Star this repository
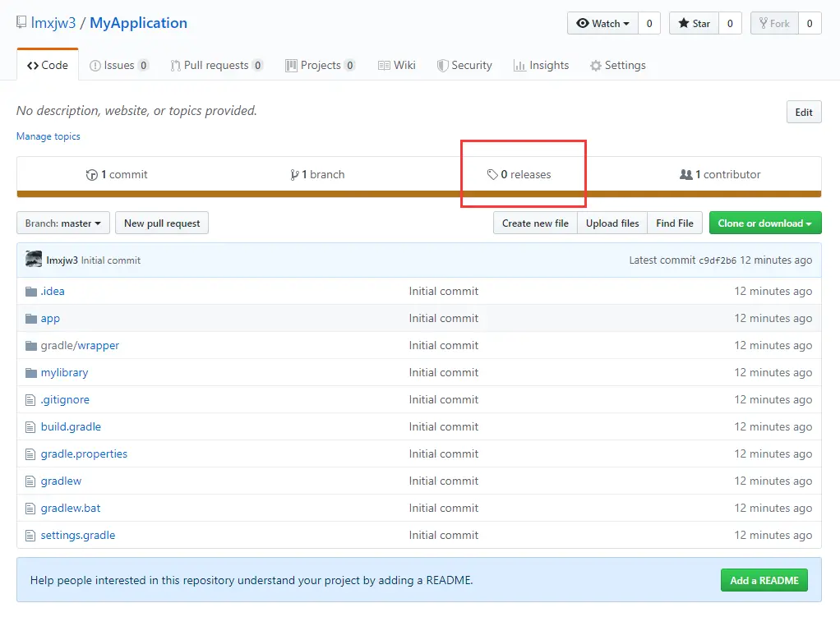The height and width of the screenshot is (617, 840). (x=694, y=24)
